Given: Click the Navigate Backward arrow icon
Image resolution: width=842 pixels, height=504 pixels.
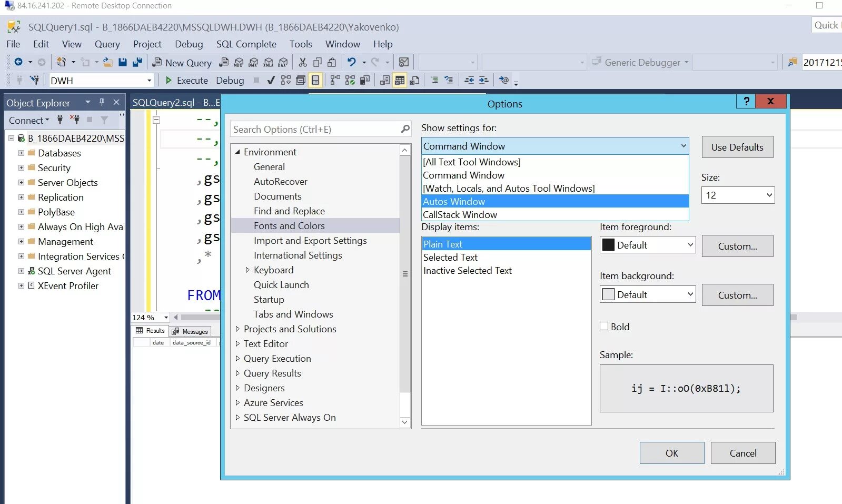Looking at the screenshot, I should [18, 62].
